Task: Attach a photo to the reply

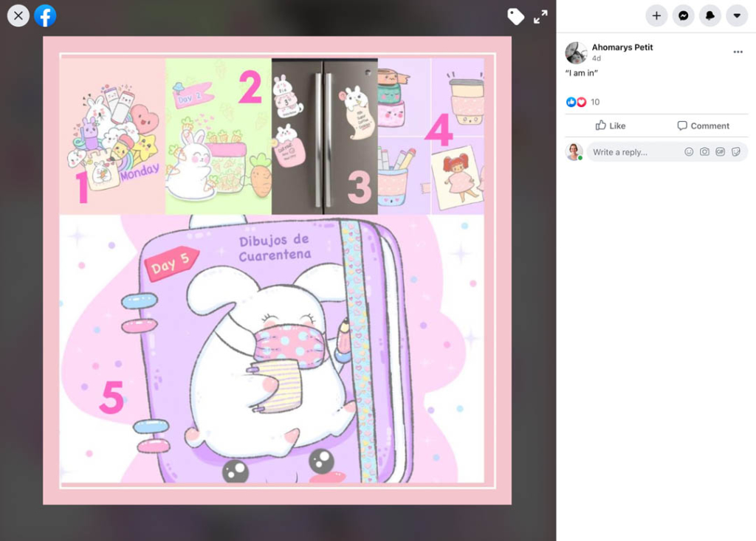Action: click(x=704, y=151)
